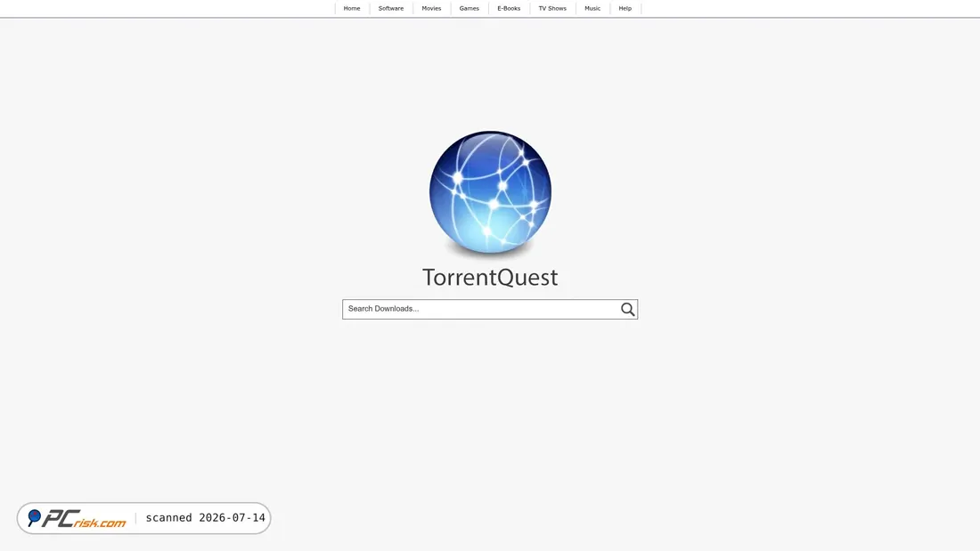This screenshot has width=980, height=551.
Task: Open the Software category
Action: 390,9
